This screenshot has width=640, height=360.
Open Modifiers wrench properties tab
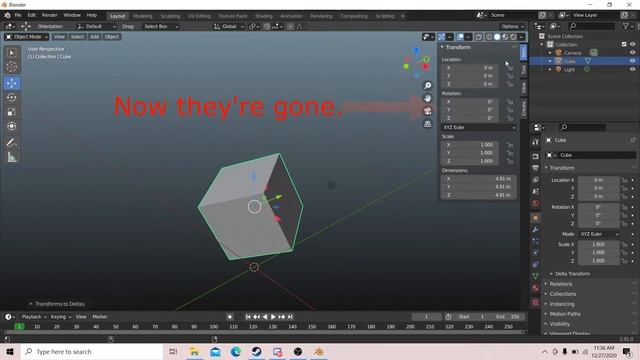pyautogui.click(x=536, y=229)
